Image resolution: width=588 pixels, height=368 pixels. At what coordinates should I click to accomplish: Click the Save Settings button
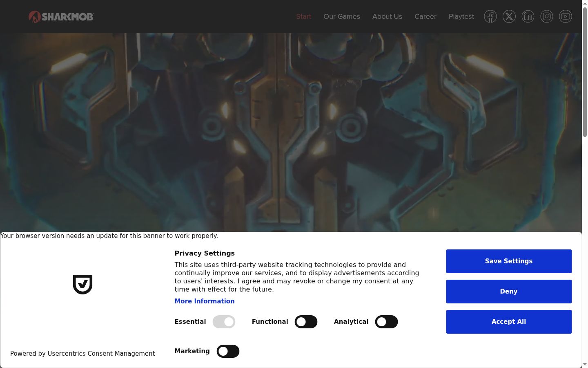tap(509, 261)
